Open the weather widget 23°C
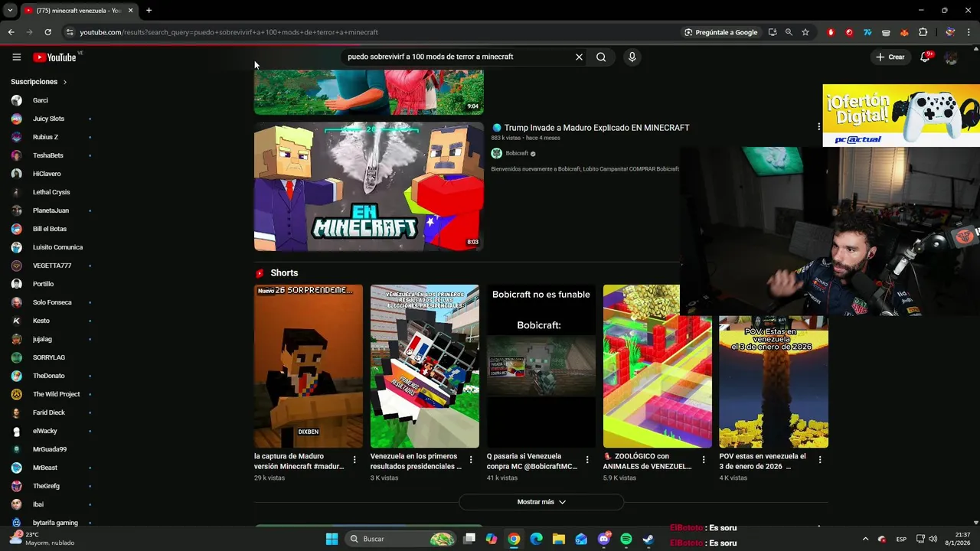Screen dimensions: 980x551 pyautogui.click(x=42, y=539)
